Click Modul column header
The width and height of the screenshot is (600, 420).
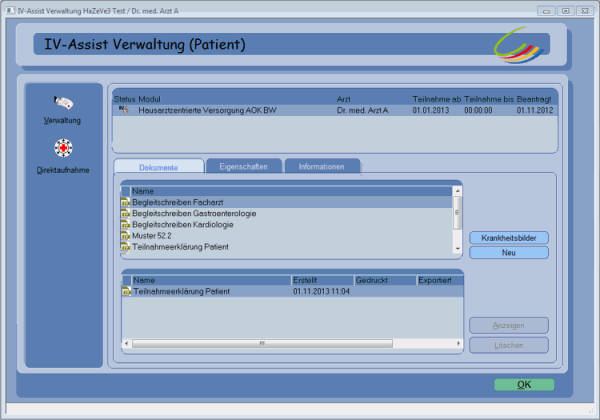[150, 99]
